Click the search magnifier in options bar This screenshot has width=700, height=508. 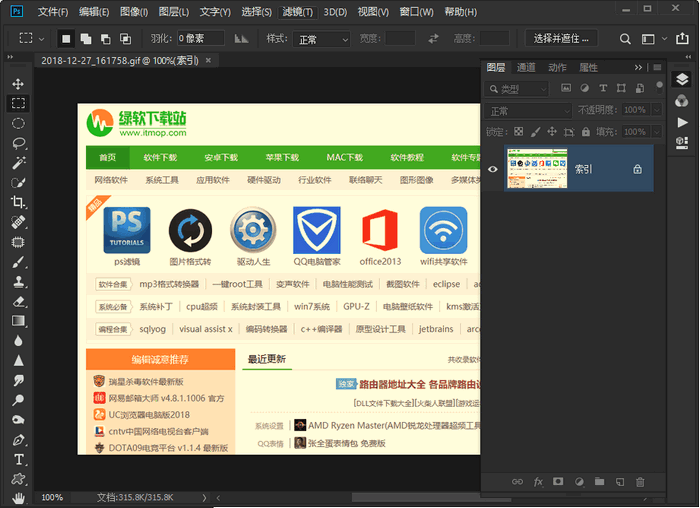[x=624, y=39]
